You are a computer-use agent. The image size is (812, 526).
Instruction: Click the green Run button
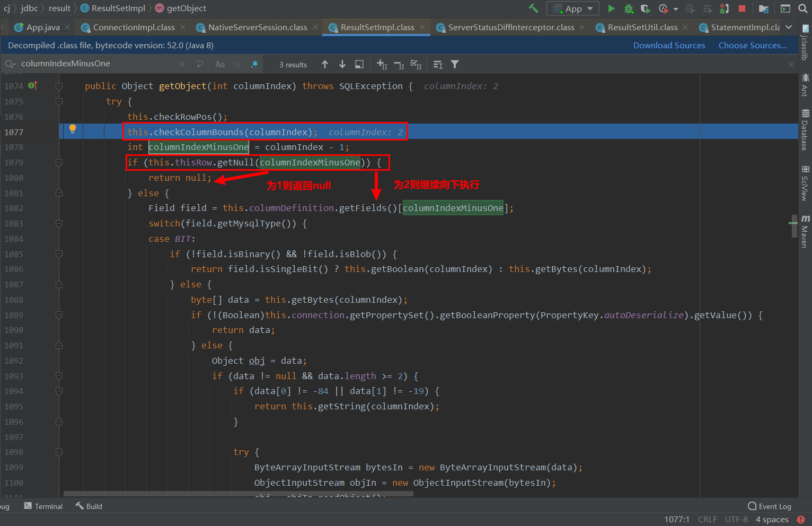point(611,8)
